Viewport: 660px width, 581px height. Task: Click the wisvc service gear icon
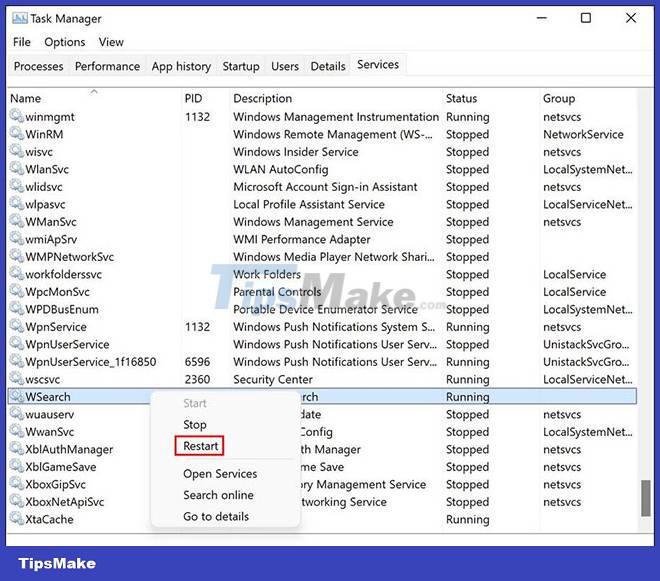[x=17, y=151]
